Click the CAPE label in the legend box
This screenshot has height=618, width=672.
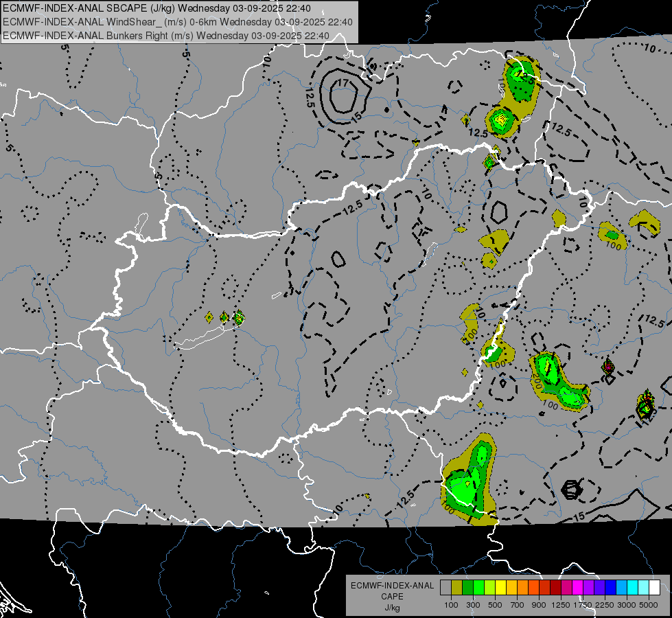[392, 597]
